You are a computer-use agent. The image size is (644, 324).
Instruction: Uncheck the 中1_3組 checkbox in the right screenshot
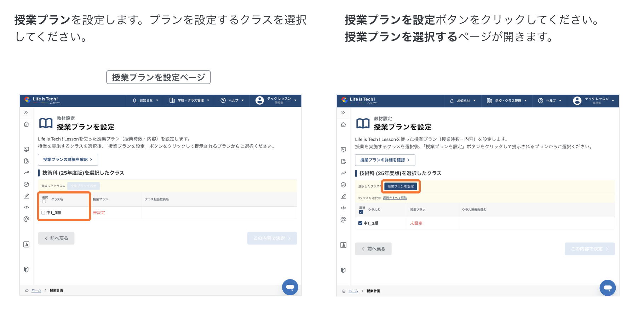(360, 223)
